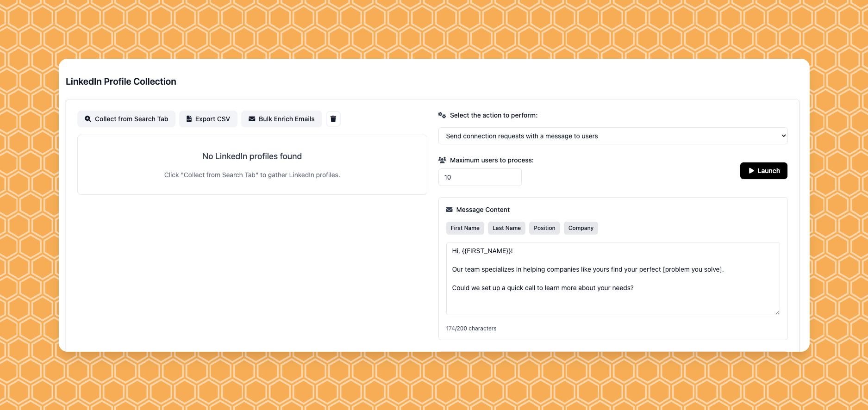Click the textarea resize handle corner

click(777, 312)
